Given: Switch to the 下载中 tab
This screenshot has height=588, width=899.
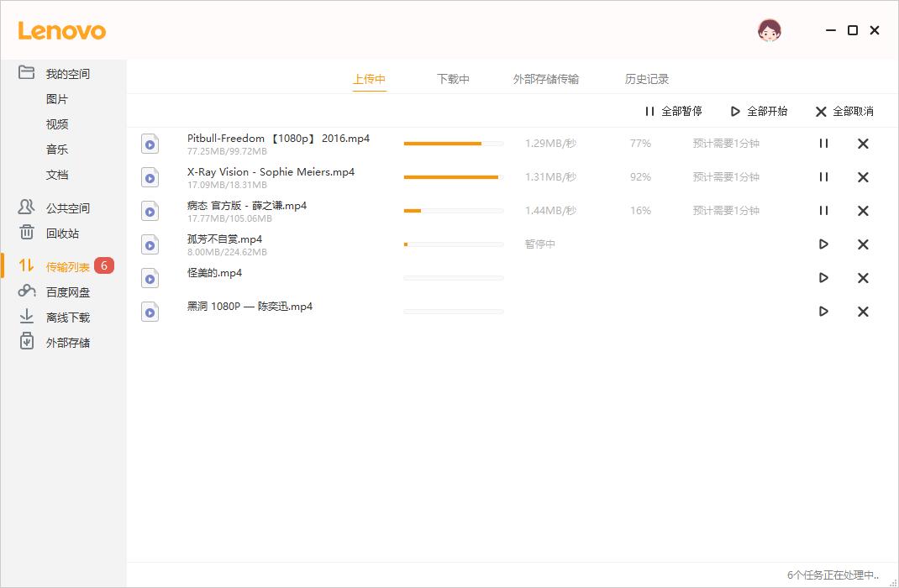Looking at the screenshot, I should [453, 78].
